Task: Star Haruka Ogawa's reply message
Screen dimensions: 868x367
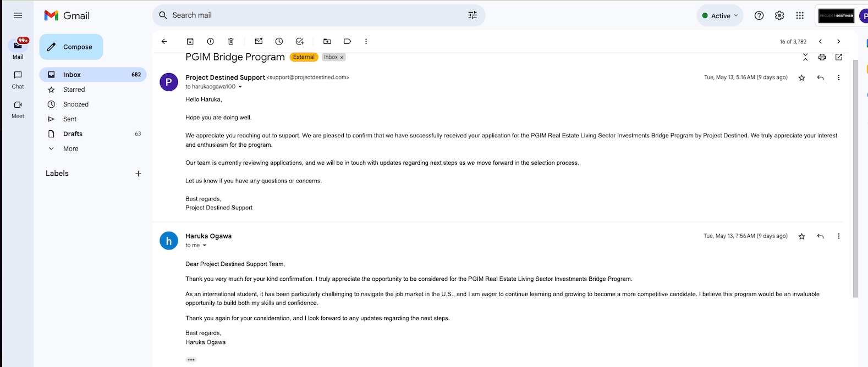Action: 802,236
